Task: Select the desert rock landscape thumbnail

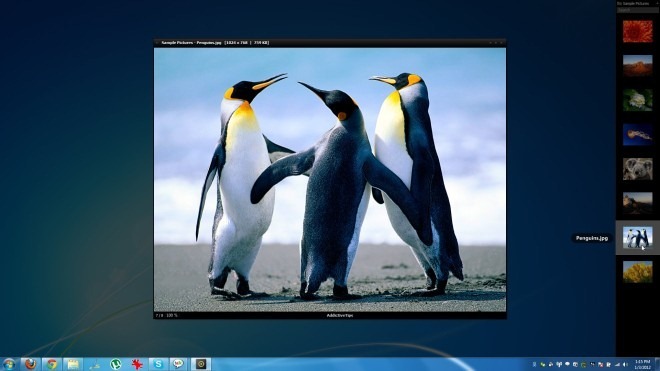Action: pos(637,66)
